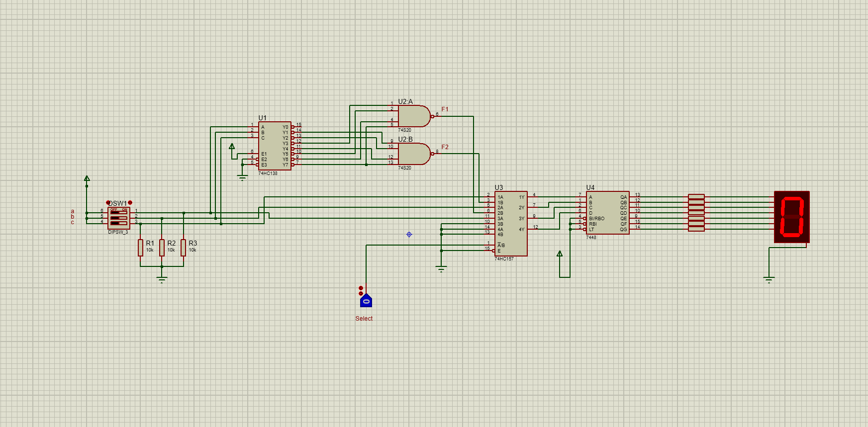Click the red actuator right of DSW1 label
The width and height of the screenshot is (868, 427).
[130, 203]
